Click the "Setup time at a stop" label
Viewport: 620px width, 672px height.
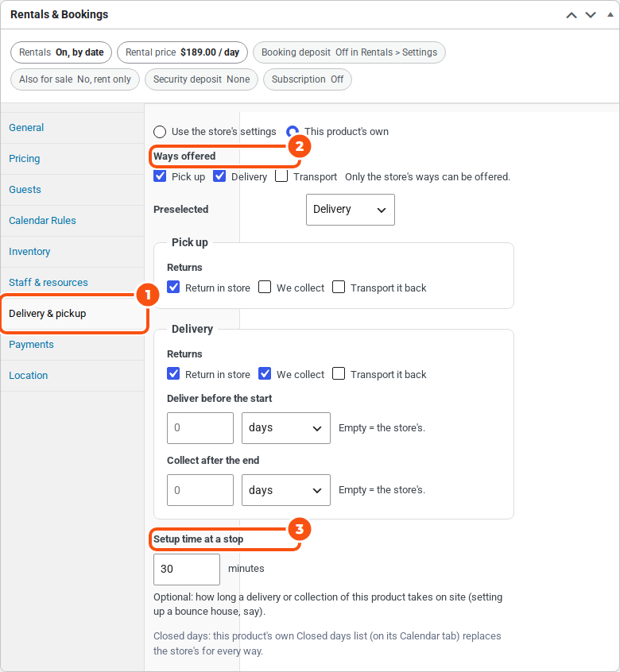click(198, 539)
